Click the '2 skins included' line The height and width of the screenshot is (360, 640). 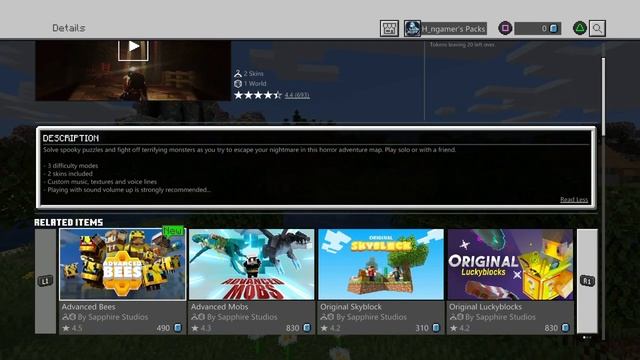pos(68,173)
